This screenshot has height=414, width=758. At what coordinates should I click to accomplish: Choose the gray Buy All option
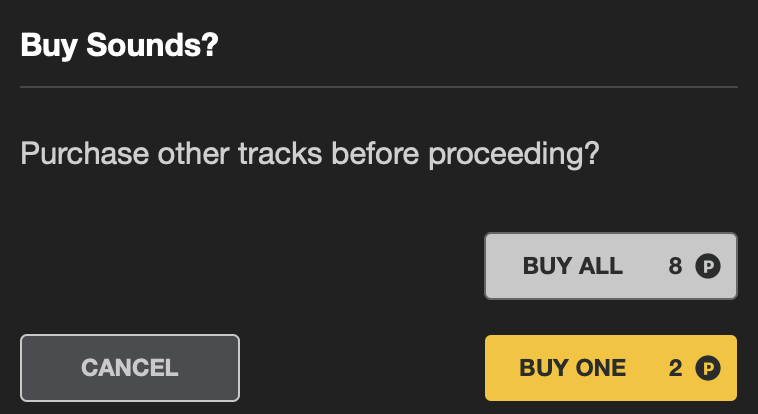pos(611,266)
